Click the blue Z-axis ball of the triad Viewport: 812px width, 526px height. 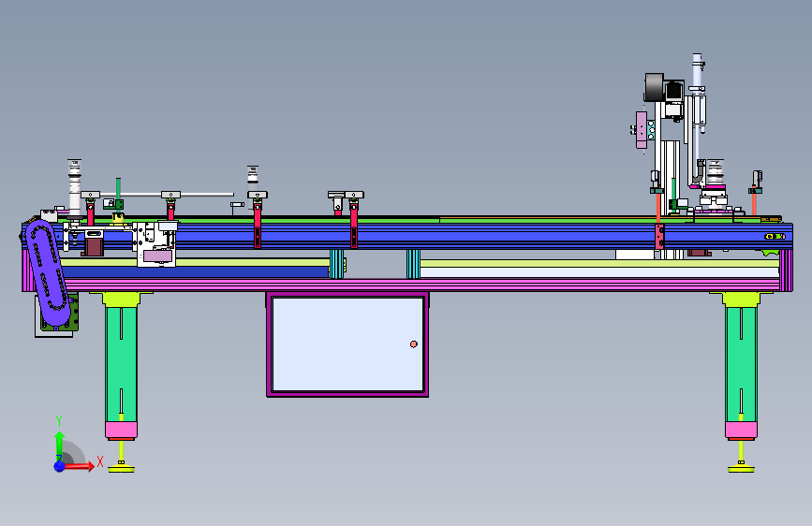(60, 466)
